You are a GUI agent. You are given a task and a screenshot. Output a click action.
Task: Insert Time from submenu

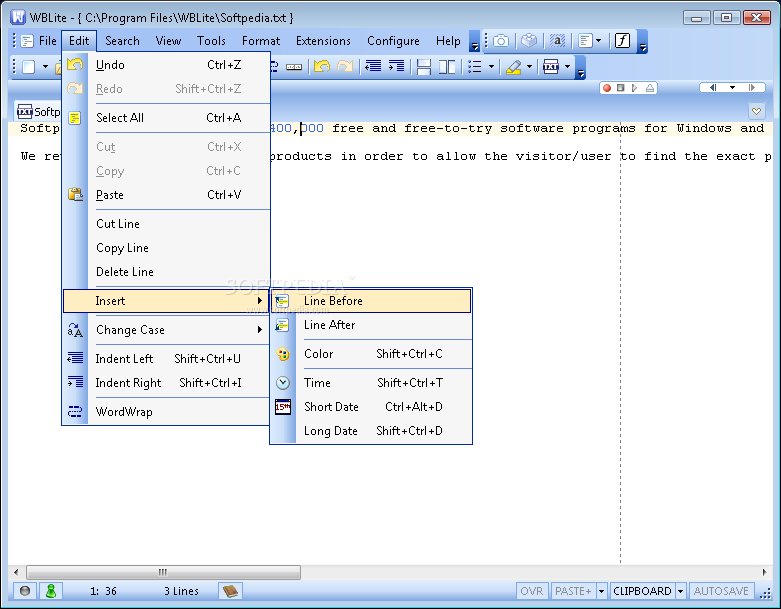coord(371,383)
